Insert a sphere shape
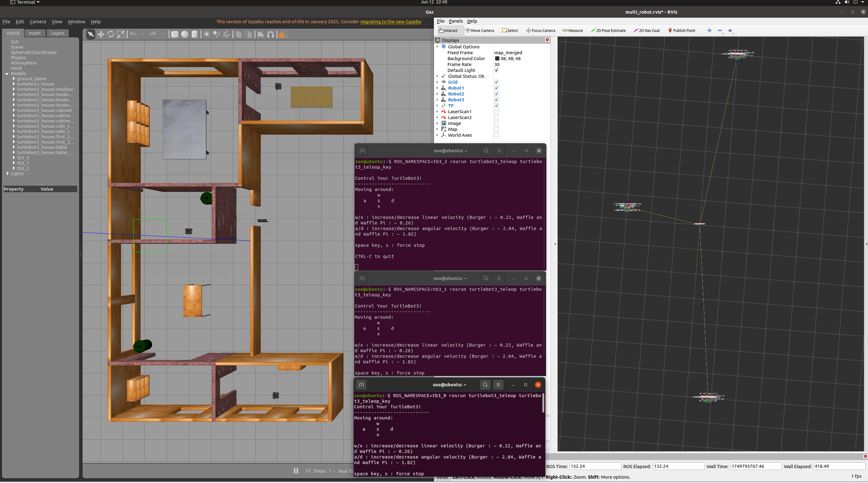This screenshot has height=483, width=868. [x=185, y=34]
